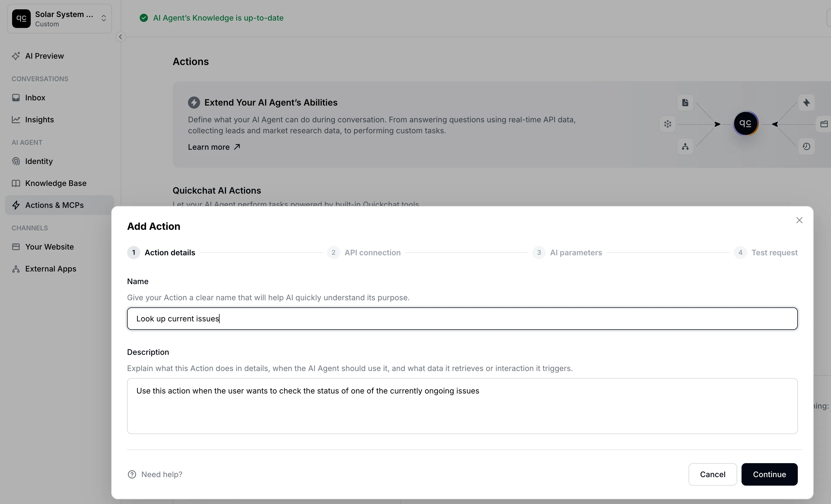The height and width of the screenshot is (504, 831).
Task: Click the history clock icon in diagram
Action: 806,146
